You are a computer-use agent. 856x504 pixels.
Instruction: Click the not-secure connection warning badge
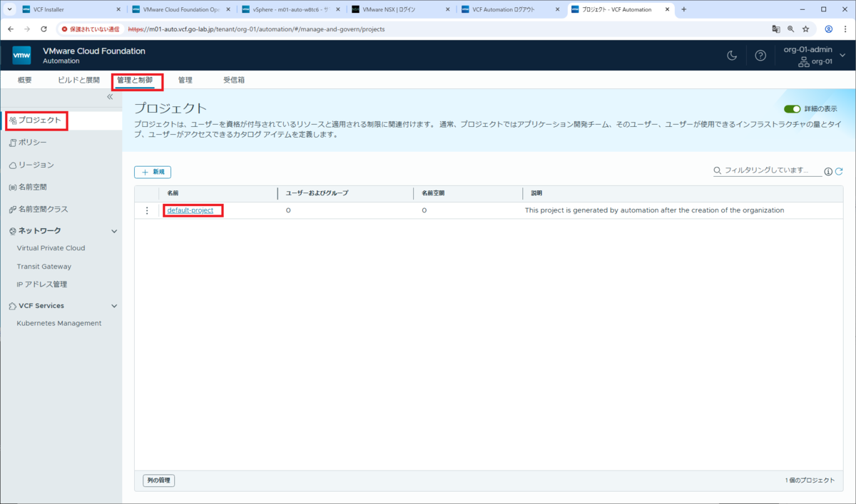(x=91, y=29)
